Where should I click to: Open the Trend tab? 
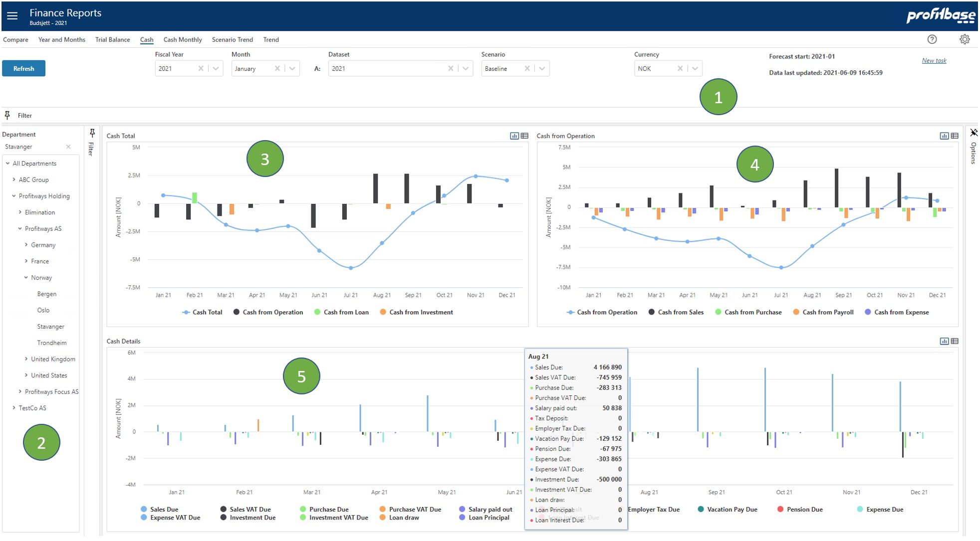[271, 39]
